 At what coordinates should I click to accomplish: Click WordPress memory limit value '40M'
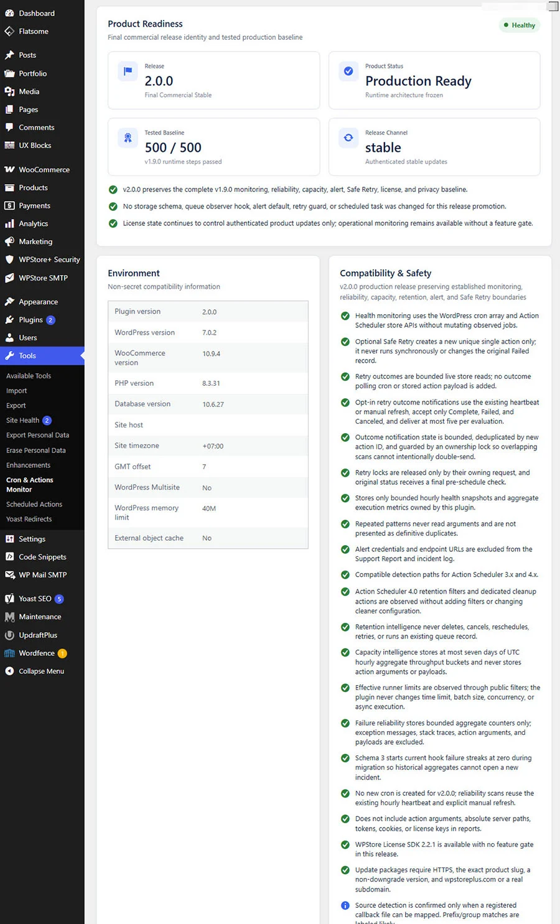[x=209, y=509]
